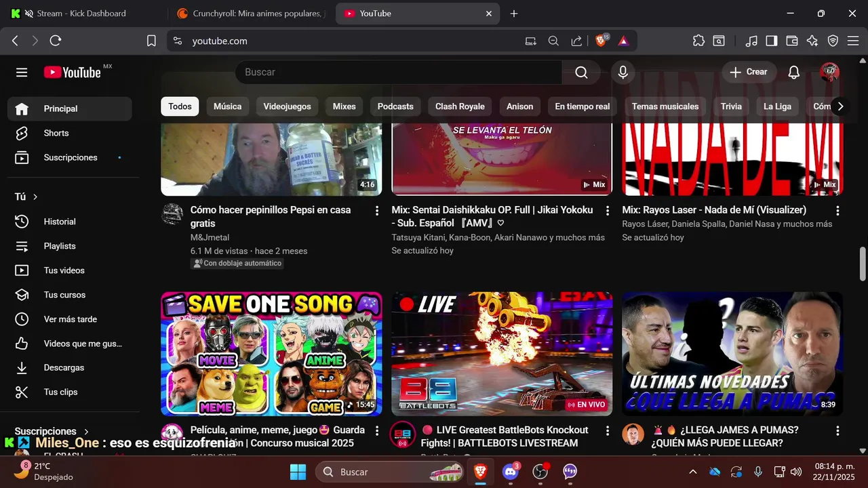Switch to Crunchyroll browser tab
This screenshot has width=868, height=488.
[x=251, y=14]
